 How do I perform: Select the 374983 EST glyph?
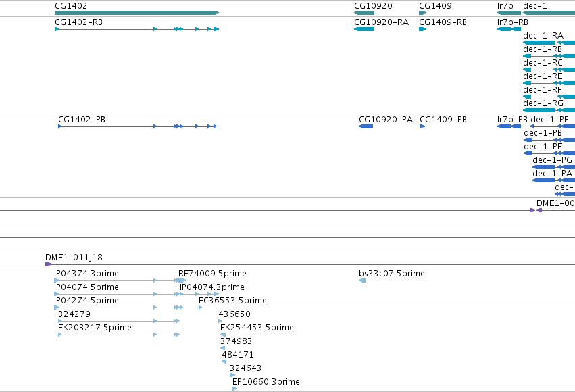[222, 348]
